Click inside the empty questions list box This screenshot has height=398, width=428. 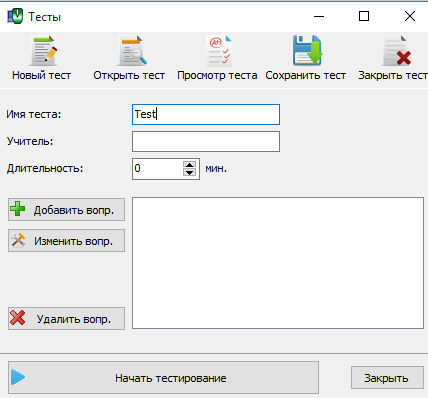click(x=278, y=263)
